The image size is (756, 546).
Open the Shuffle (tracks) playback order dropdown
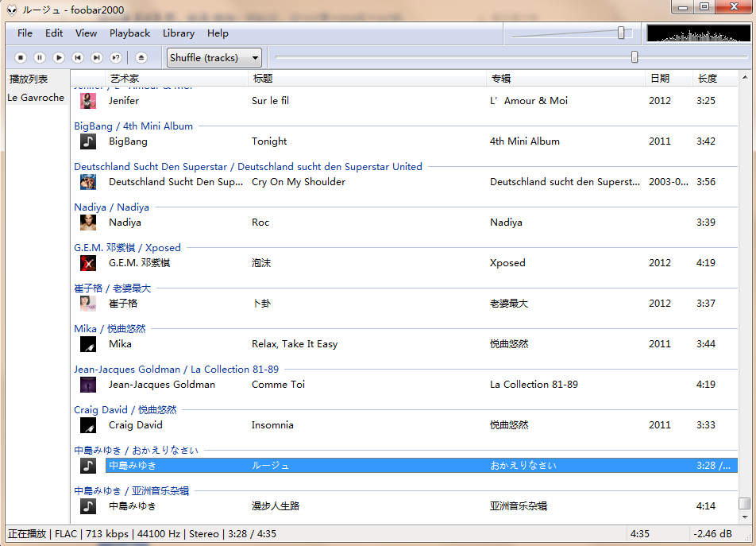(x=214, y=58)
